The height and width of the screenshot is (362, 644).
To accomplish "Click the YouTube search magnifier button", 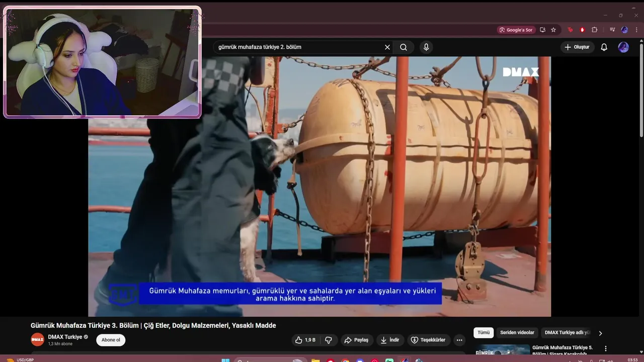I will (404, 47).
